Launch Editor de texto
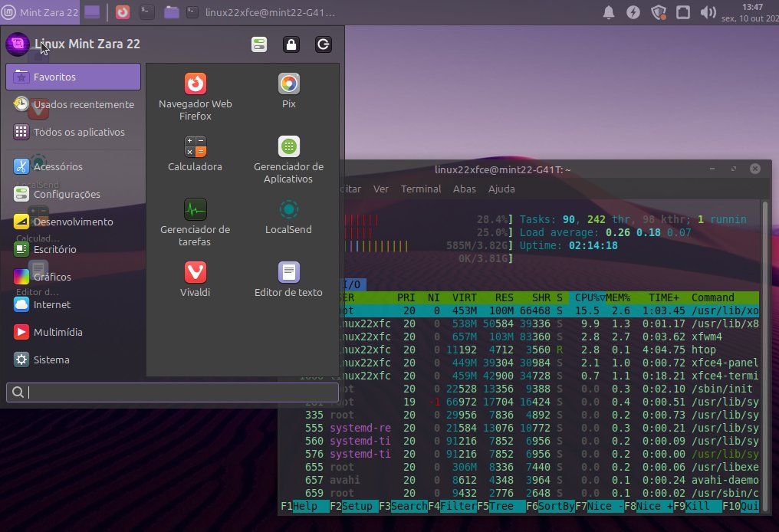The width and height of the screenshot is (779, 532). pyautogui.click(x=288, y=280)
